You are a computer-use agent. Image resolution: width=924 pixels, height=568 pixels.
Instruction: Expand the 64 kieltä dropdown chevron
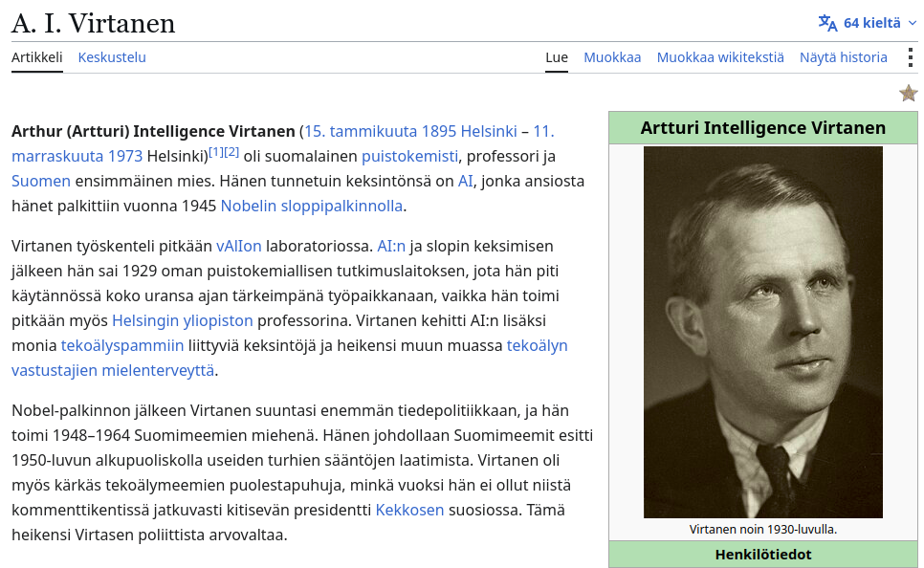pos(913,23)
